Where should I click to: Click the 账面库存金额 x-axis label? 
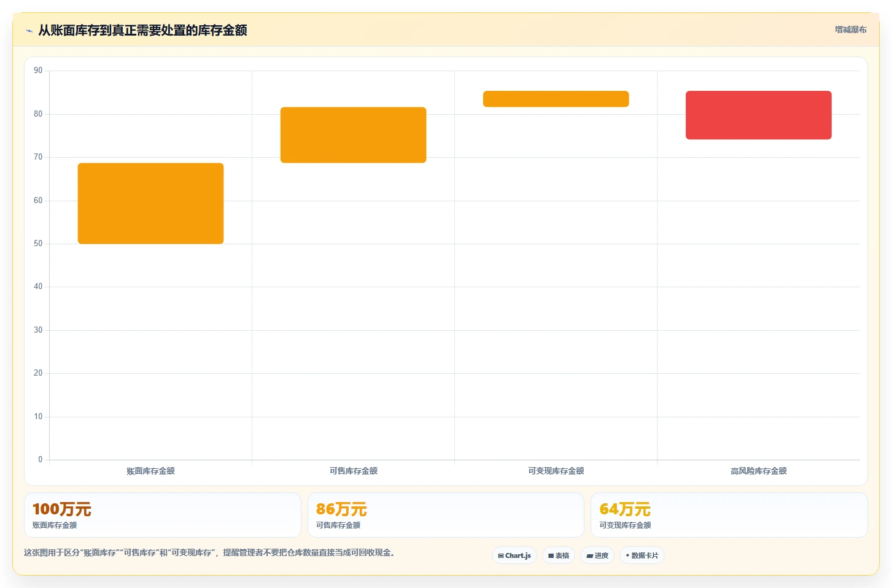[x=150, y=471]
